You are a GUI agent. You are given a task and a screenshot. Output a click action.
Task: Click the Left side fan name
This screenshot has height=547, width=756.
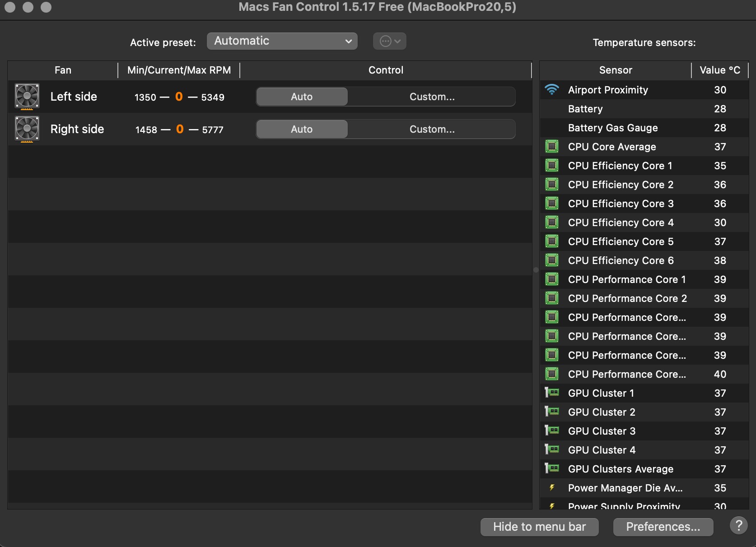coord(74,97)
